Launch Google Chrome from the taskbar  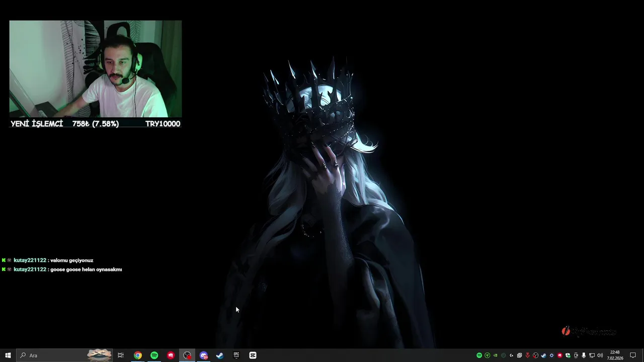(x=138, y=355)
